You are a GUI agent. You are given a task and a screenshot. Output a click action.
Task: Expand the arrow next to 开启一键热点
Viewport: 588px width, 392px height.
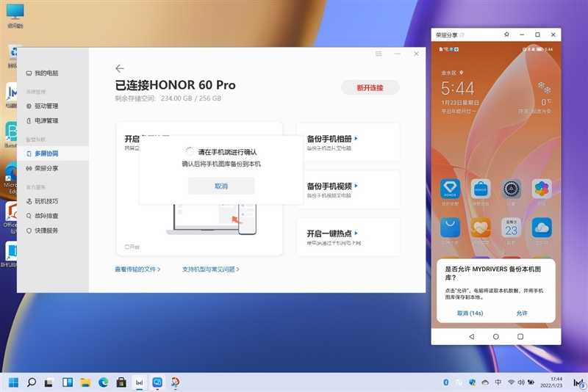(x=356, y=233)
